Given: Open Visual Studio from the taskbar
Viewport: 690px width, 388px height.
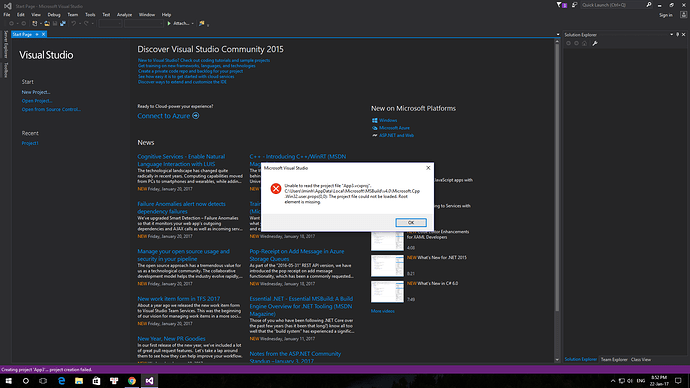Looking at the screenshot, I should click(x=149, y=381).
